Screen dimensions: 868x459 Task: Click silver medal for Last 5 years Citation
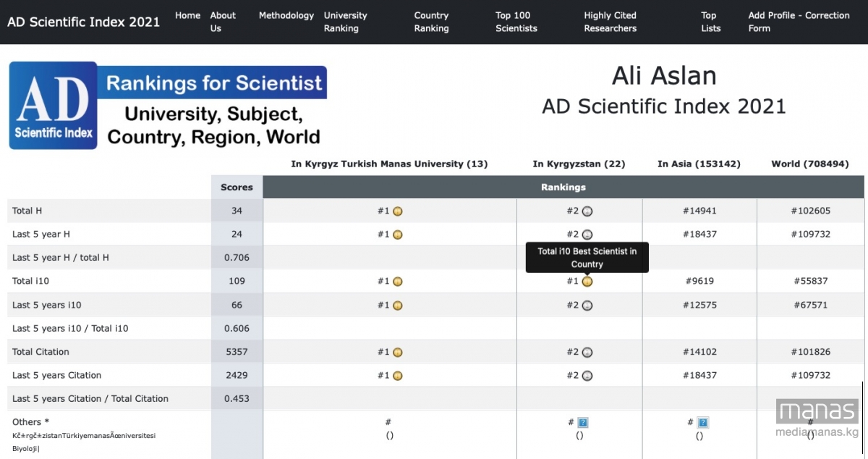pos(587,376)
